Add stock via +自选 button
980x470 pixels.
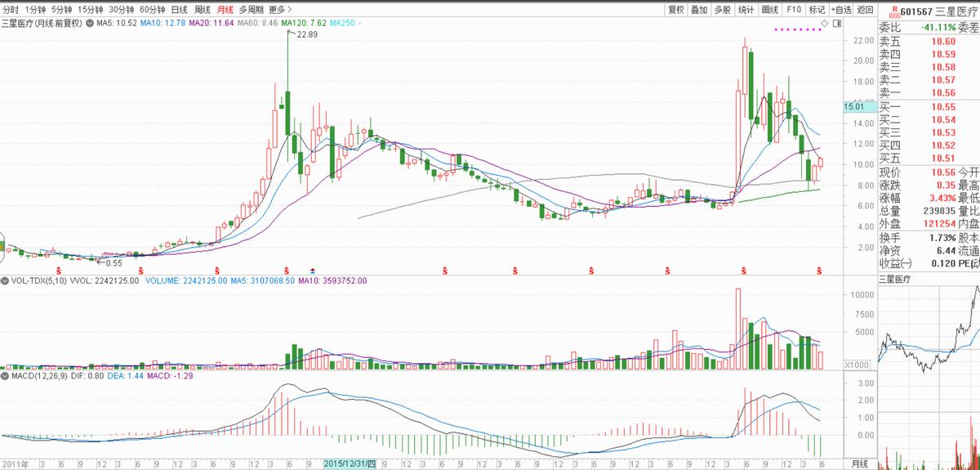[841, 10]
